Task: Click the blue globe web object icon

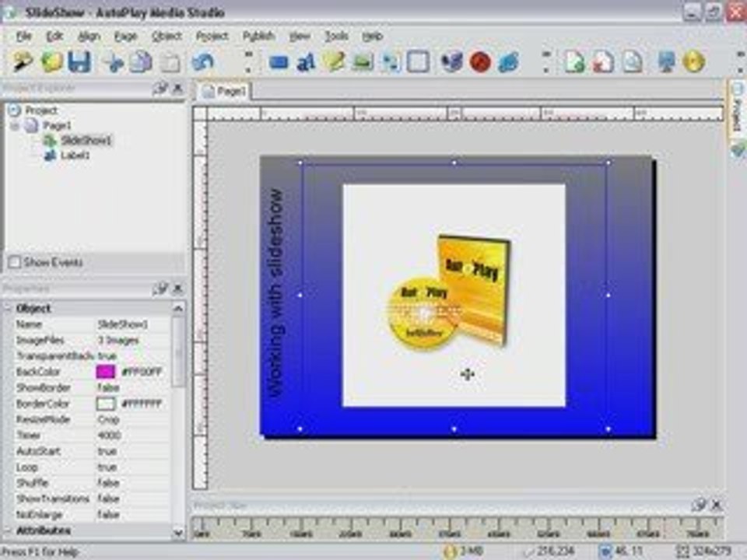Action: [x=508, y=62]
